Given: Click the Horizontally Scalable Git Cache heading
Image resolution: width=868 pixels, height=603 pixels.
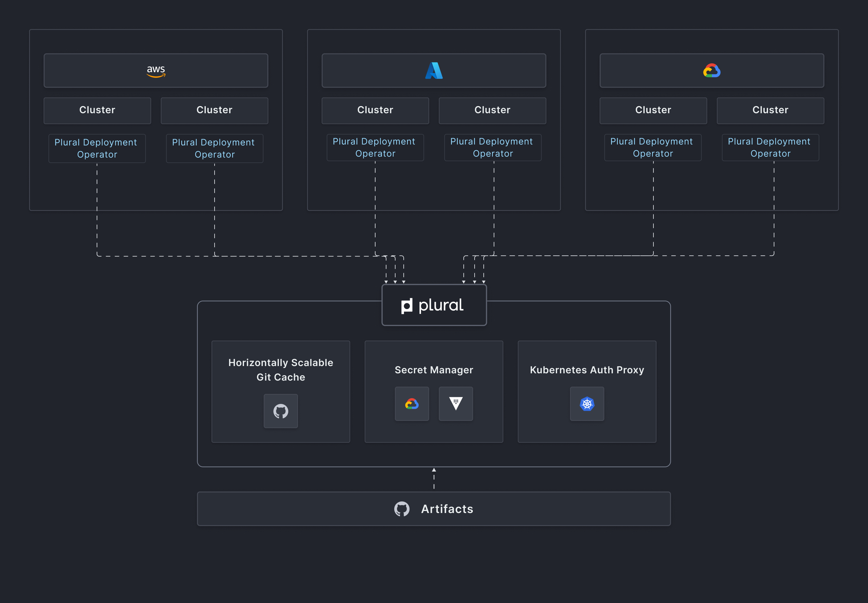Looking at the screenshot, I should tap(281, 370).
